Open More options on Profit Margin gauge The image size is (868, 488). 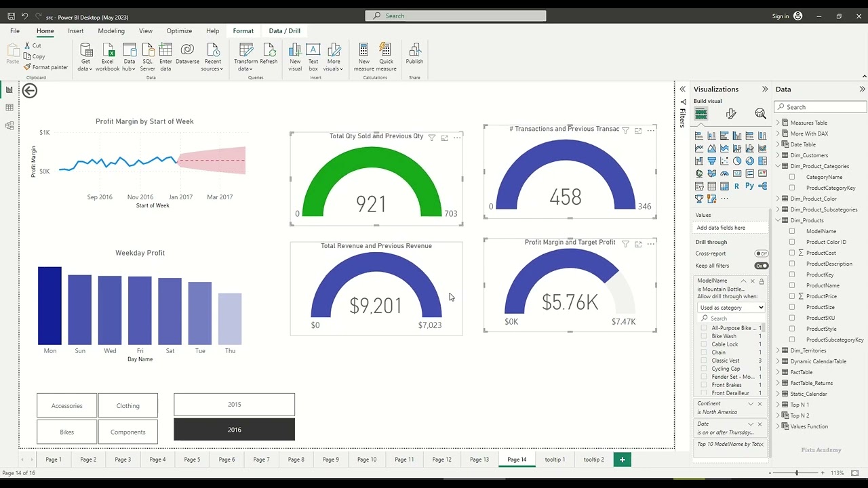(x=651, y=243)
